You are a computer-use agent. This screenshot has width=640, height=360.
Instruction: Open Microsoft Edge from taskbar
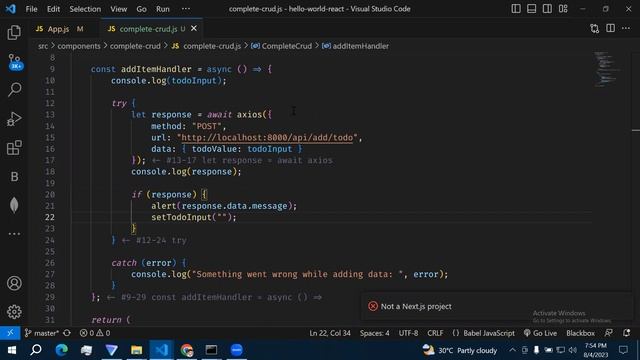tap(61, 350)
